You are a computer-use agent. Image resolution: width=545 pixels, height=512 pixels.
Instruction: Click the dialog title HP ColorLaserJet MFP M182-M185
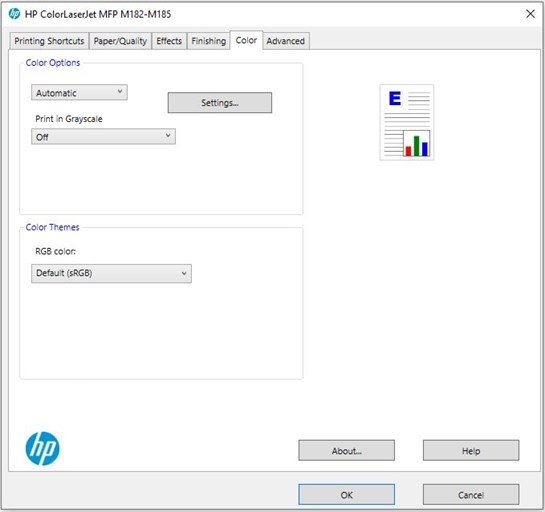point(98,14)
